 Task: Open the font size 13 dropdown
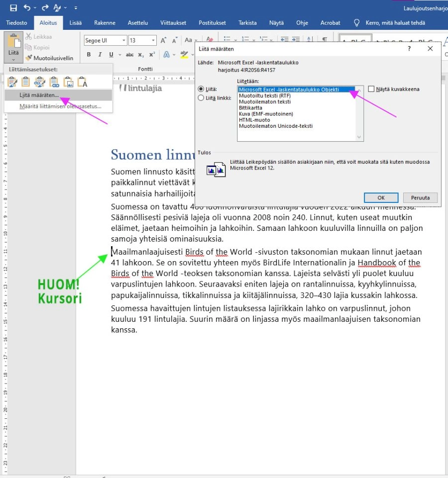coord(153,41)
